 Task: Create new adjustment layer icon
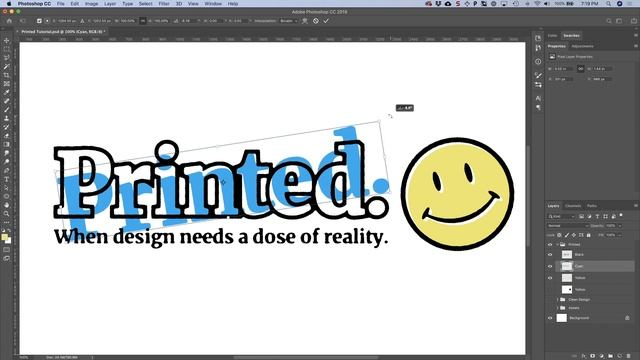click(x=602, y=356)
